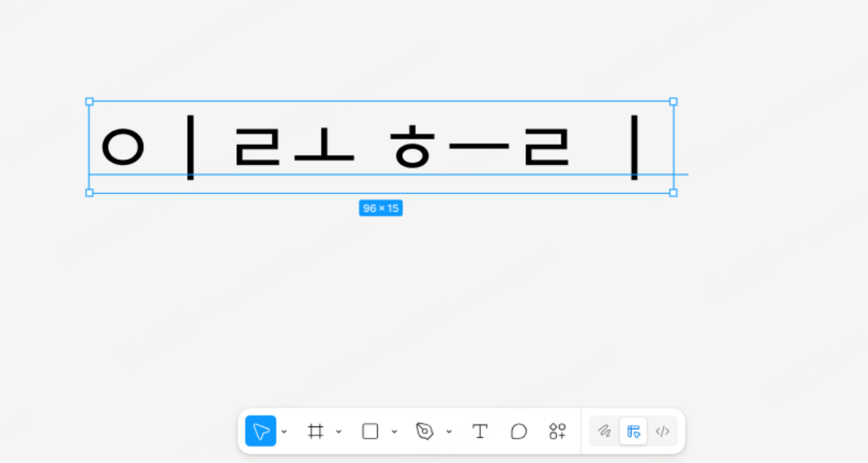Click the bottom-right selection resize handle
Screen dimensions: 868x463
point(673,192)
